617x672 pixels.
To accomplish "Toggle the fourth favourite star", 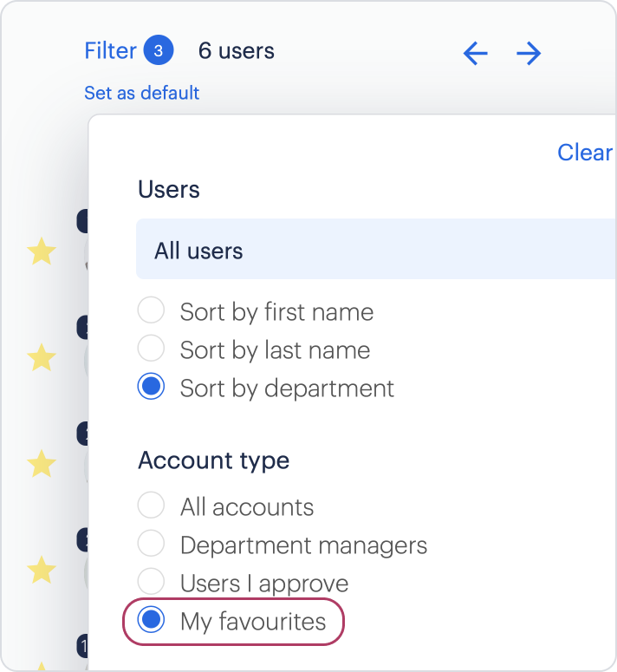I will pos(42,570).
